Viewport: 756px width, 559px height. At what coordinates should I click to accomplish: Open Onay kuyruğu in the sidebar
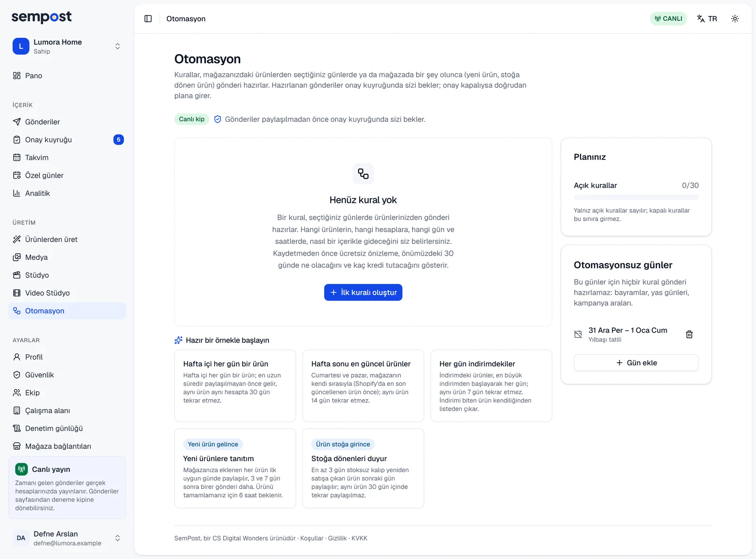pyautogui.click(x=67, y=139)
